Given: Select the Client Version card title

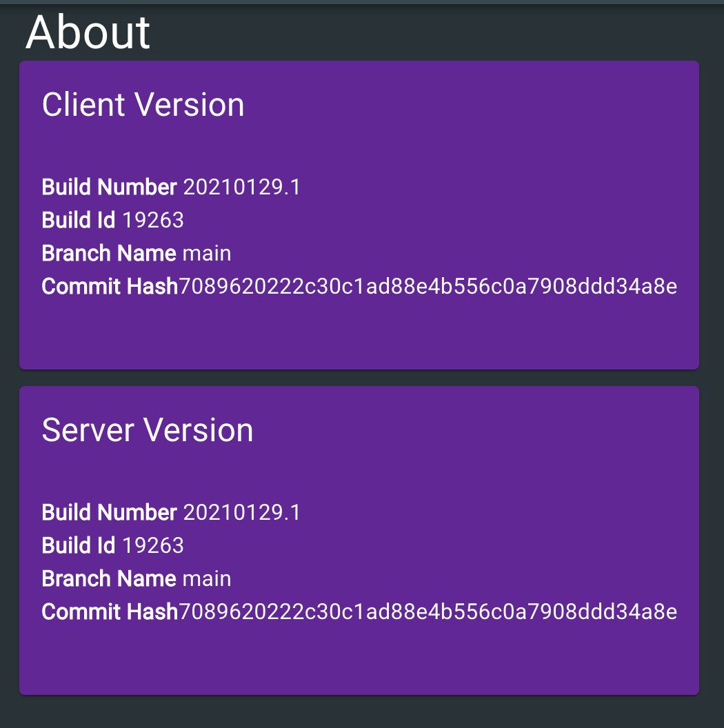Looking at the screenshot, I should 143,105.
